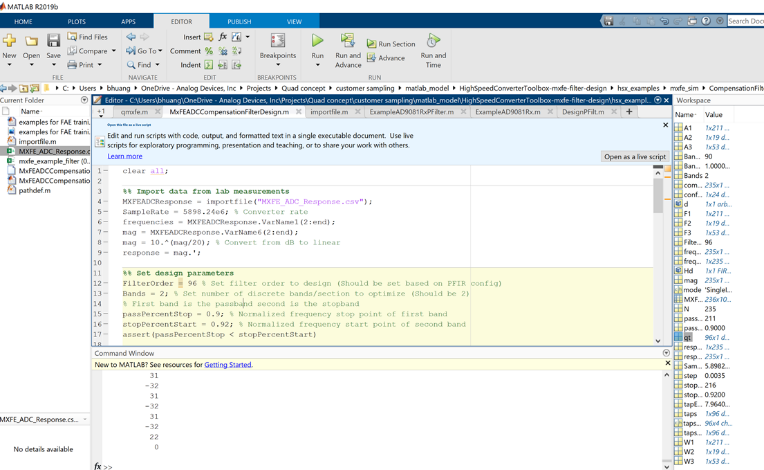Screen dimensions: 764x470
Task: Click Advance button in Run section
Action: point(386,58)
